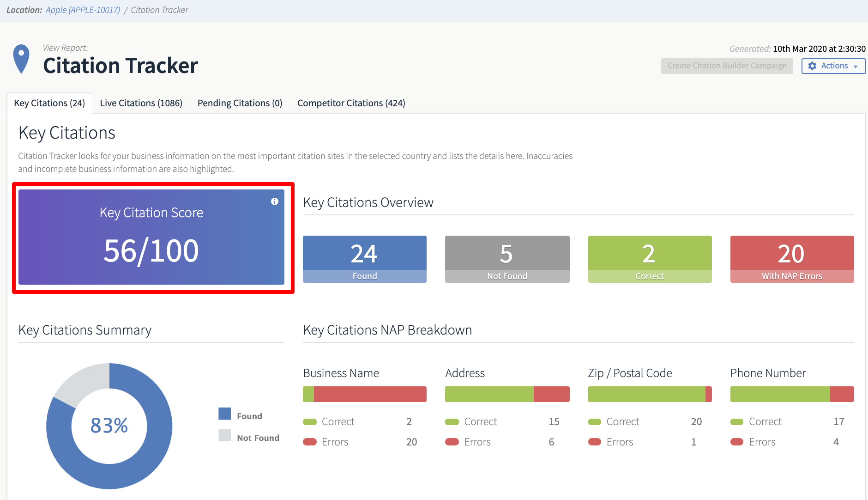Click the green Correct marker under Zip / Postal Code
The image size is (868, 500).
point(595,422)
